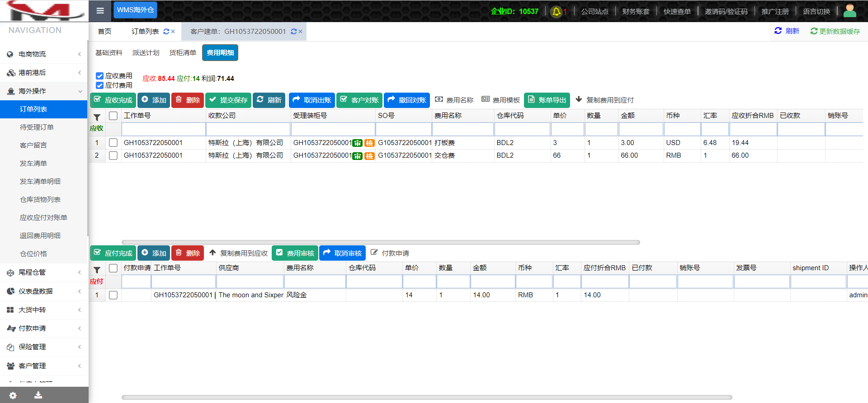Expand the 保险管理 sidebar menu
868x403 pixels.
click(43, 347)
